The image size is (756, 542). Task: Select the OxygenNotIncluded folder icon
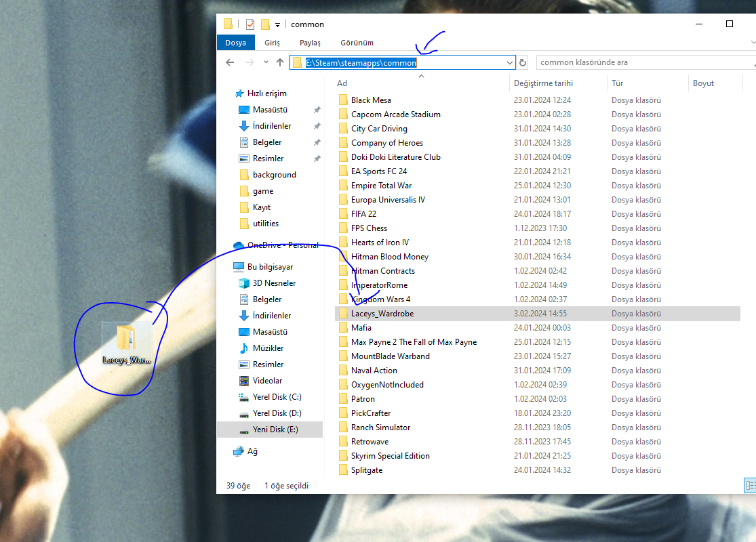click(343, 384)
